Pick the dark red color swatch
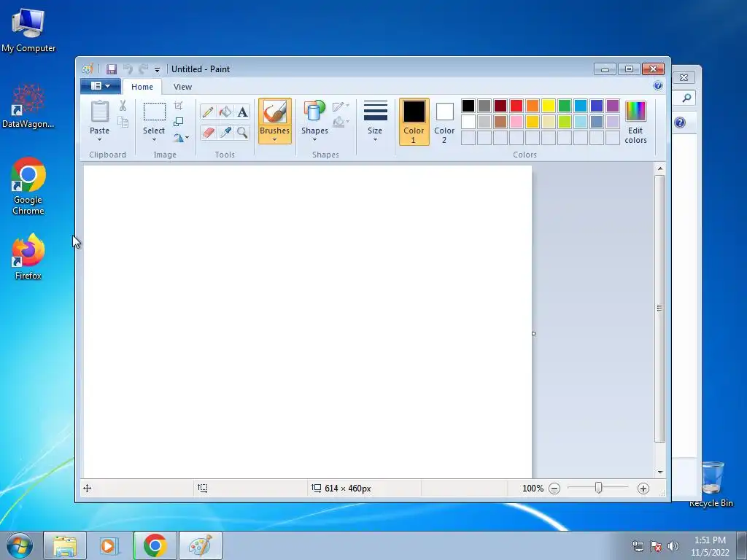747x560 pixels. (500, 106)
